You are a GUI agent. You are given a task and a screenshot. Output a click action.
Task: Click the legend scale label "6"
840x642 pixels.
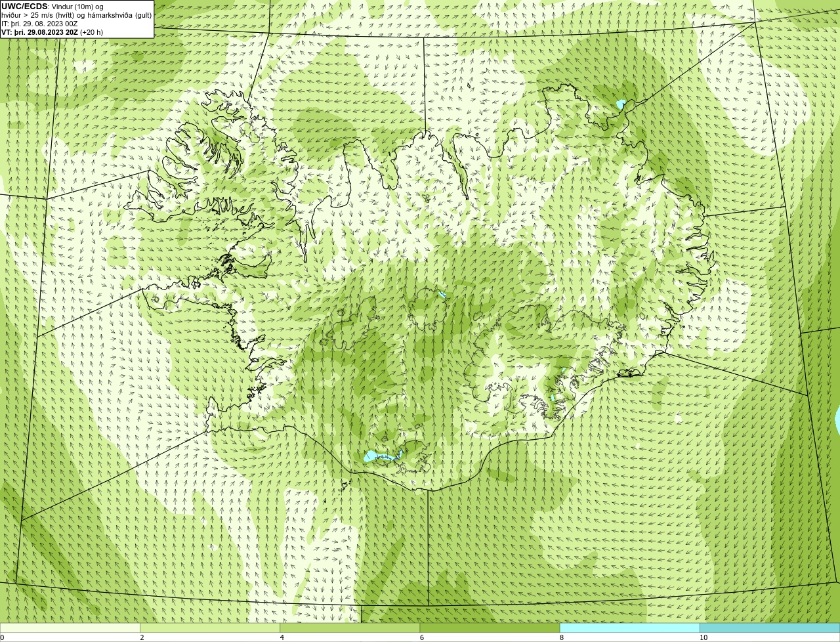(x=422, y=637)
